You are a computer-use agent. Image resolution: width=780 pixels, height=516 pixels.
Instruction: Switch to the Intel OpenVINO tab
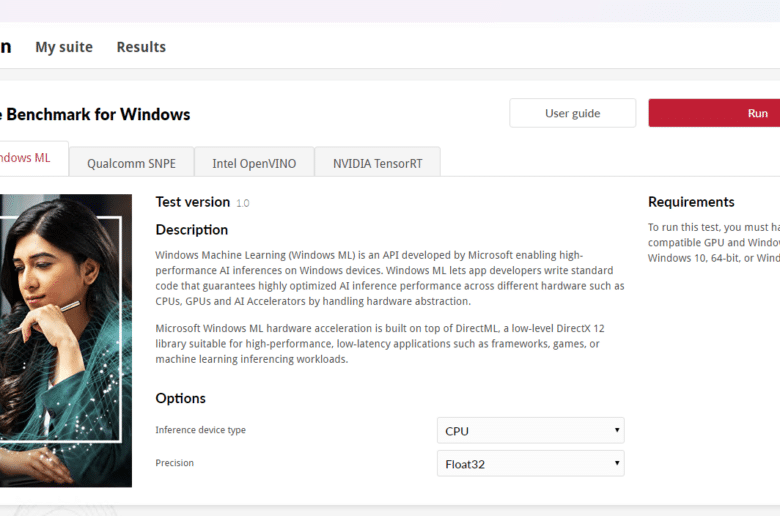coord(254,162)
